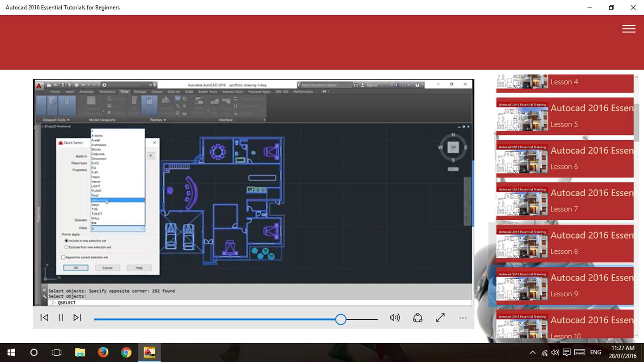Click the Quick Access plot icon

click(76, 85)
